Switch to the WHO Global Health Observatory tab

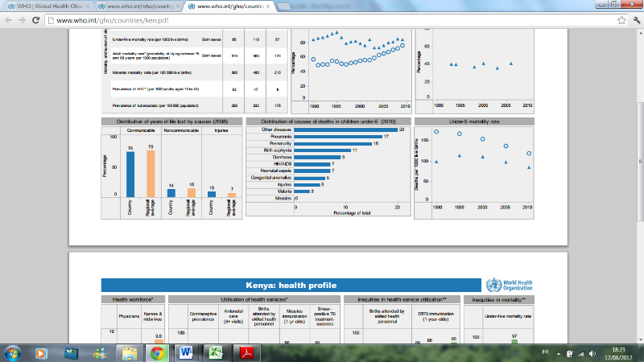point(48,6)
